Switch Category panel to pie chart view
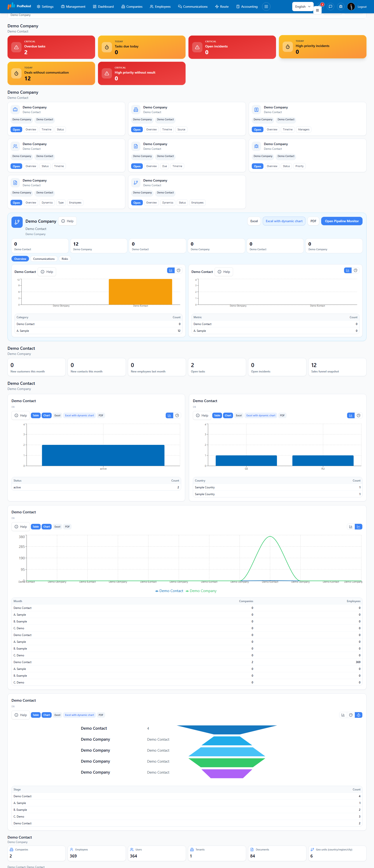This screenshot has width=374, height=868. [x=179, y=270]
